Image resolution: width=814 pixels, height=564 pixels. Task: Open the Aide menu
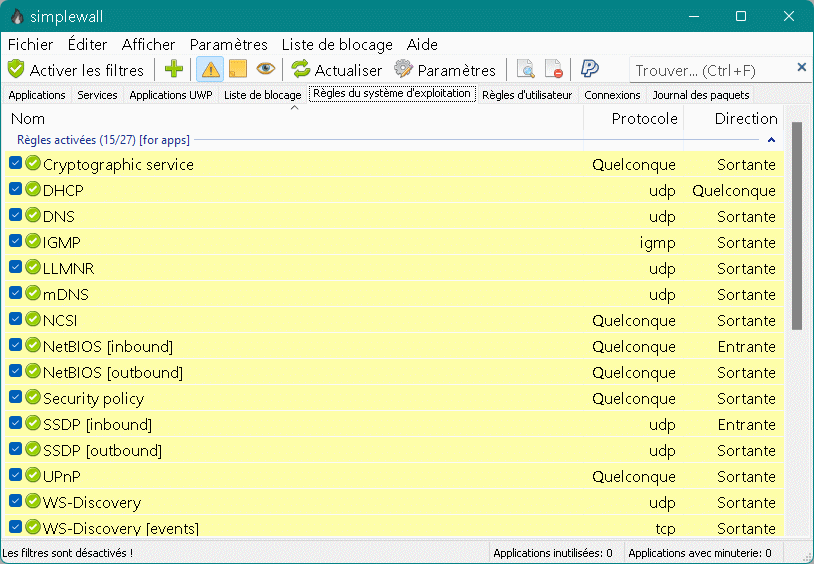422,45
